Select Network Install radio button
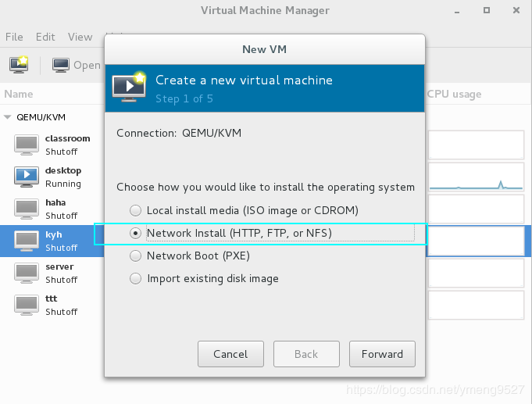 pos(135,233)
